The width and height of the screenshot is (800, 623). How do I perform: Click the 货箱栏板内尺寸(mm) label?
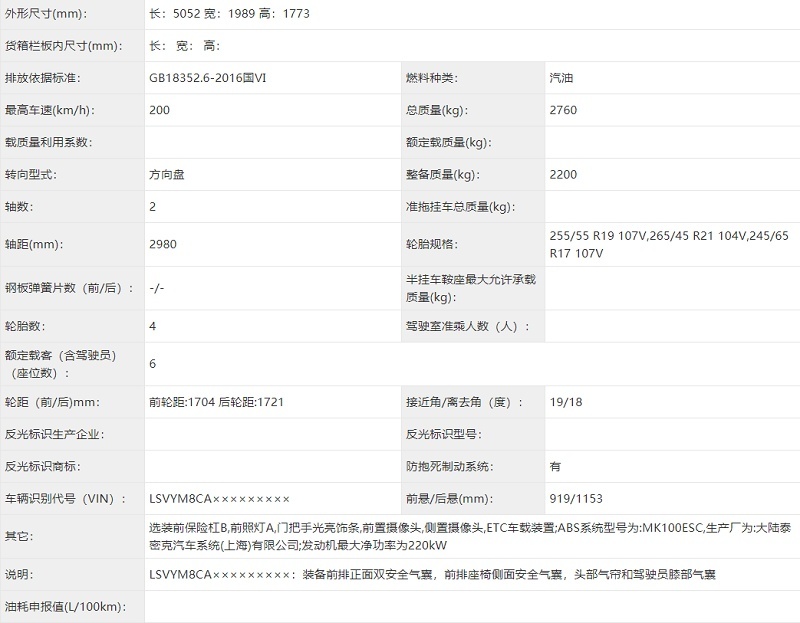tap(64, 46)
